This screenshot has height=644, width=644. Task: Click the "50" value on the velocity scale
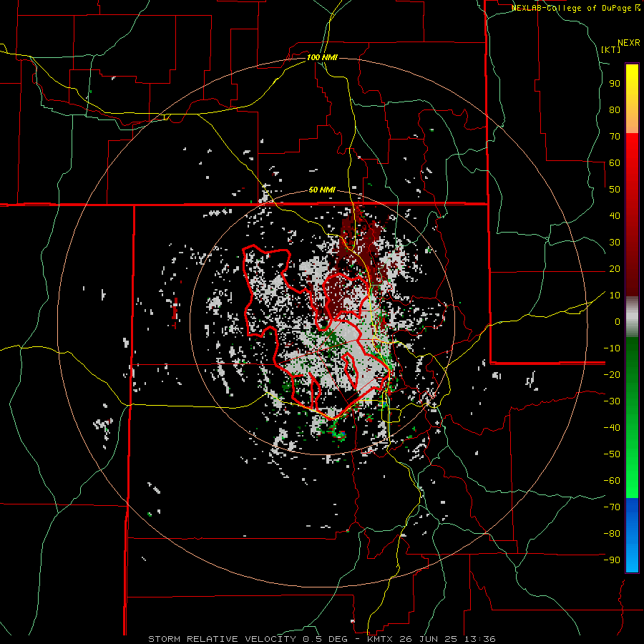[x=615, y=190]
